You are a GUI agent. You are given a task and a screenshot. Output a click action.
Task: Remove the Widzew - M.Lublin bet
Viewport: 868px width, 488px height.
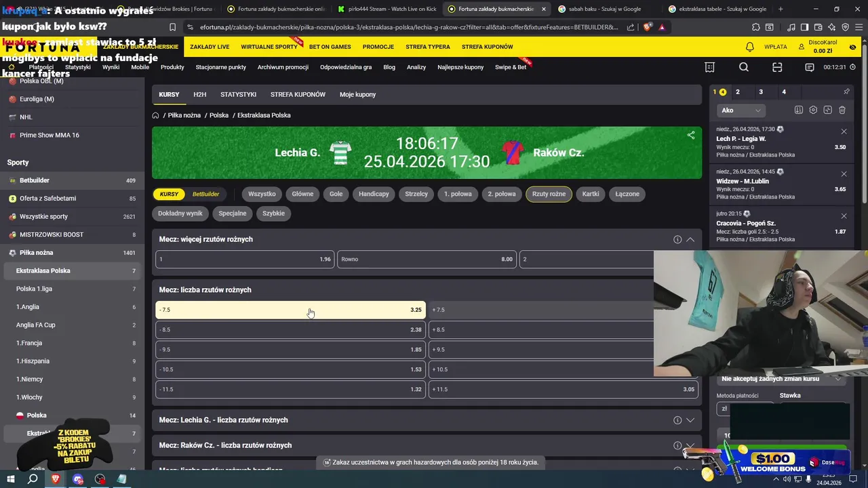coord(844,174)
